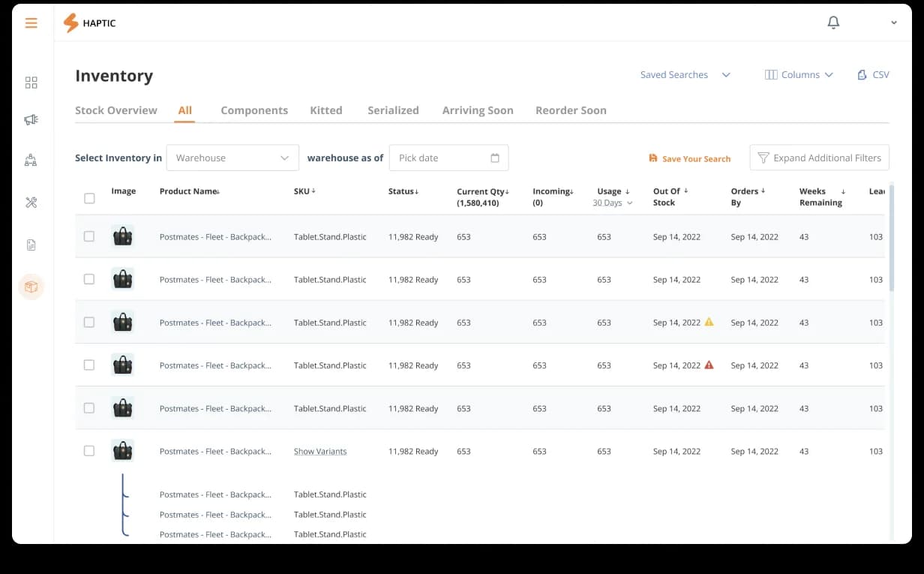Screen dimensions: 924x574
Task: Click the Pick date input field
Action: coord(449,158)
